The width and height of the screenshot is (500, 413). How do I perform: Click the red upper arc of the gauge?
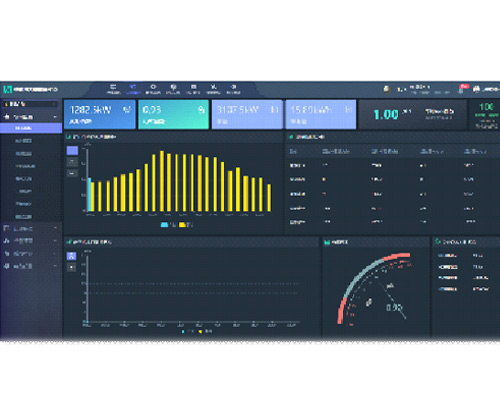click(x=396, y=256)
